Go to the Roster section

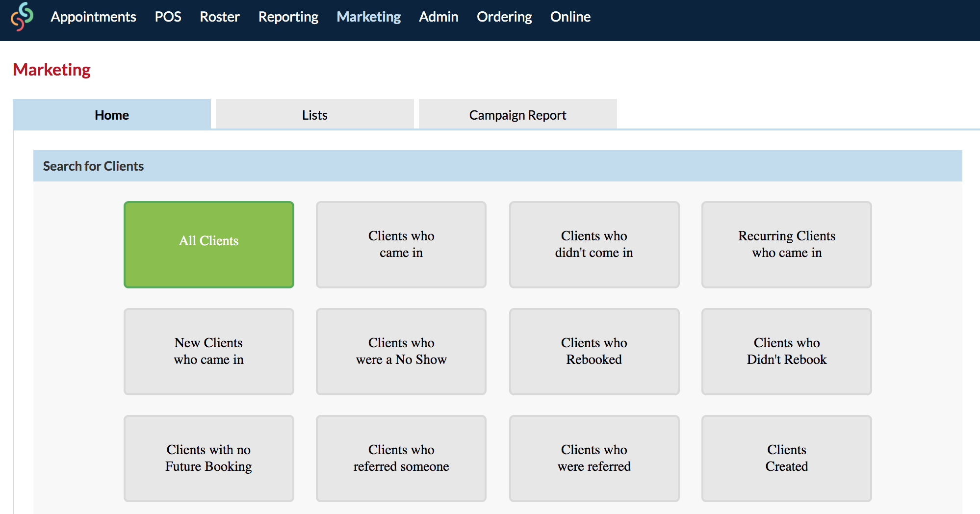[x=219, y=17]
